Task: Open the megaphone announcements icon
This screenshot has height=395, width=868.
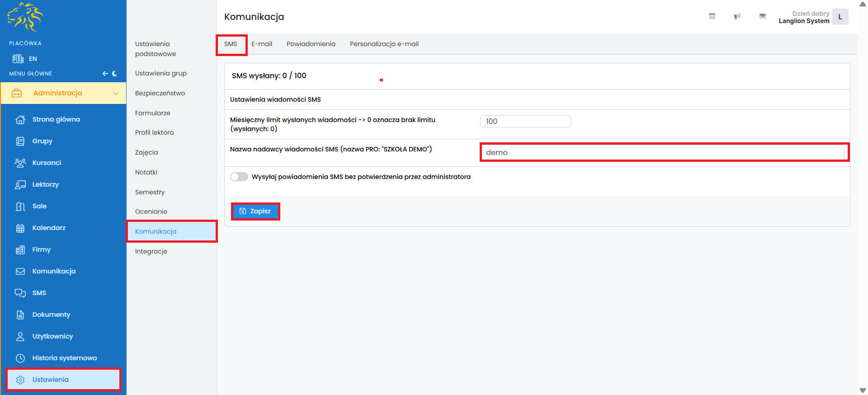Action: 737,16
